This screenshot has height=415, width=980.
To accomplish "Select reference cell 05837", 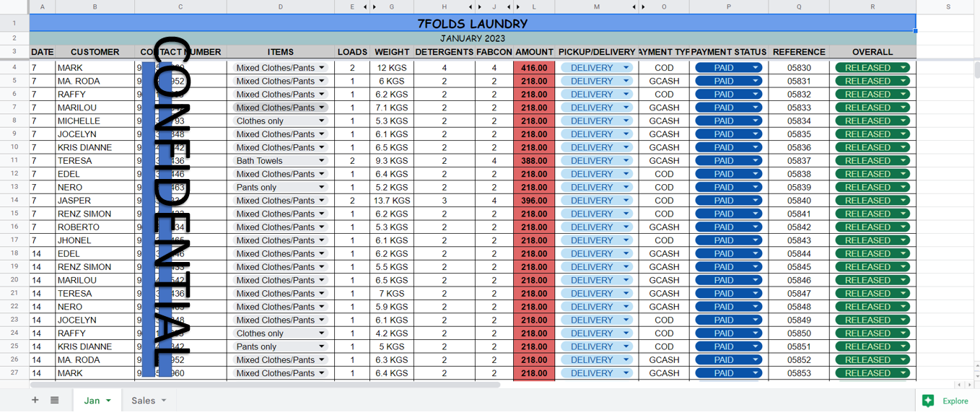I will tap(799, 161).
